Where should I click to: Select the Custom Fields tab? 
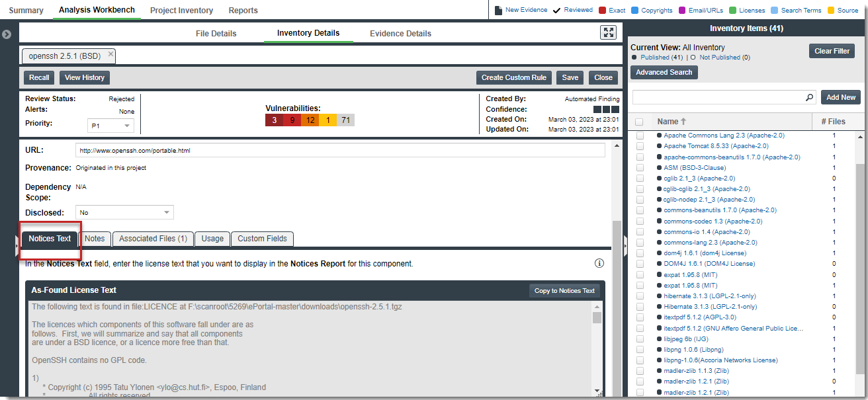click(263, 239)
